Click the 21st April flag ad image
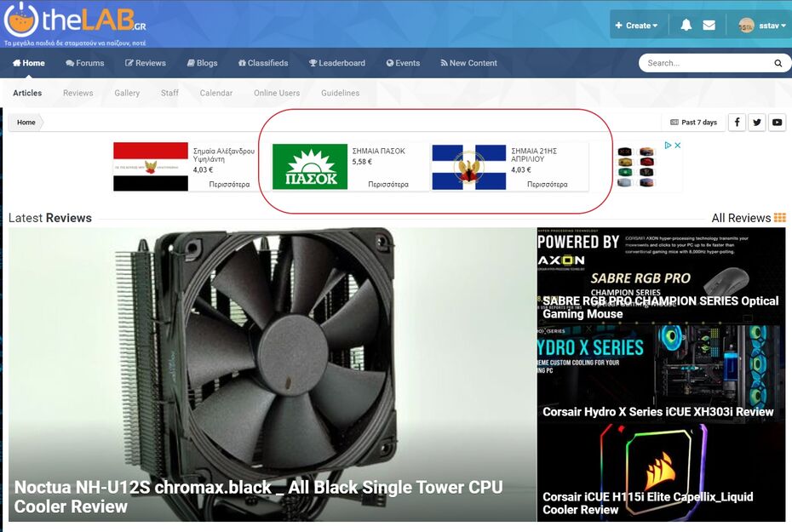 469,167
